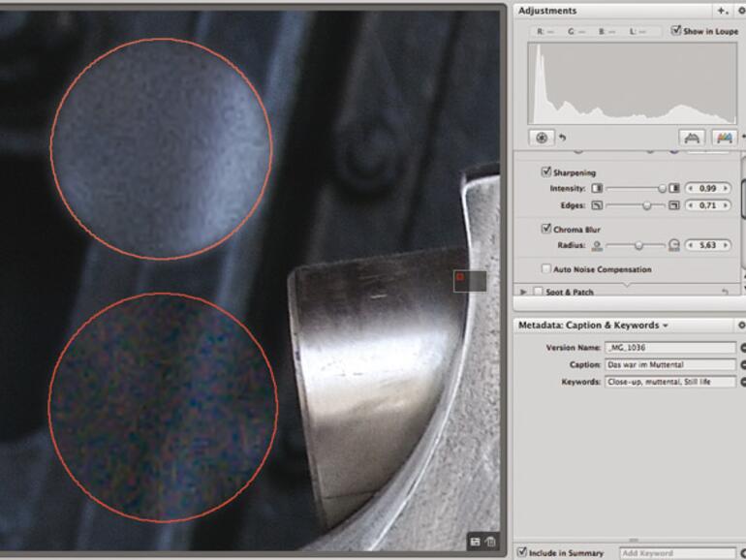Screen dimensions: 746x560
Task: Click the 'Chroma Blur' label
Action: [576, 230]
